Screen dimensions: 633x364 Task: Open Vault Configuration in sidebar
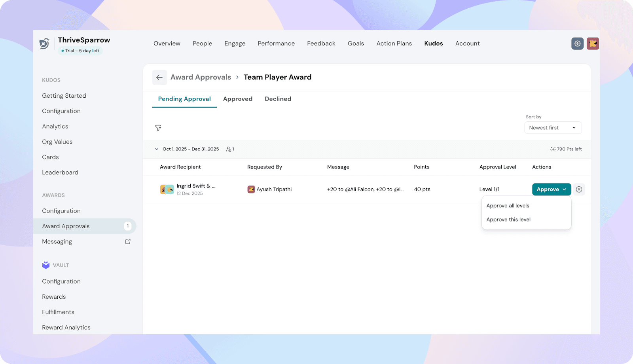(61, 281)
